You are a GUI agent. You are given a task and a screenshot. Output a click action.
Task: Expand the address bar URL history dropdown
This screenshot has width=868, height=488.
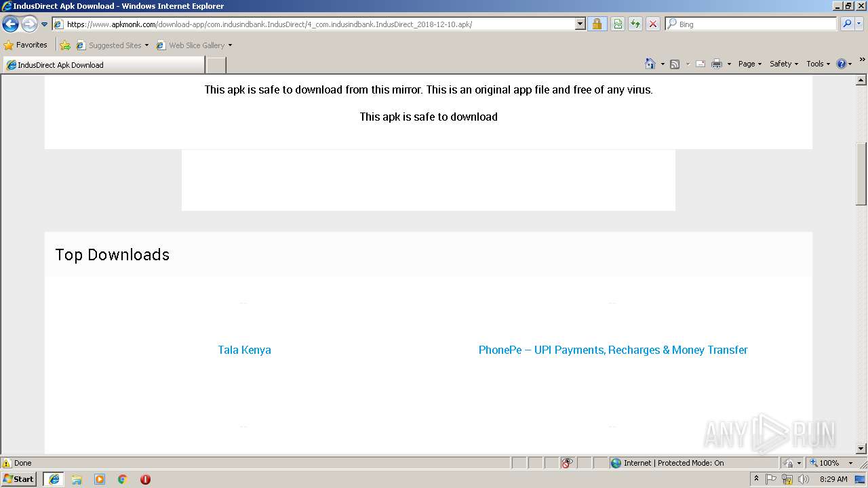click(580, 24)
